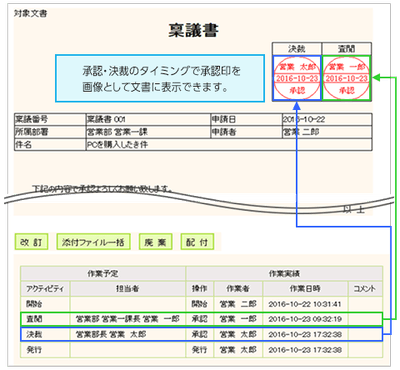Click the 決裁 header above the stamps
The height and width of the screenshot is (370, 400).
tap(297, 49)
